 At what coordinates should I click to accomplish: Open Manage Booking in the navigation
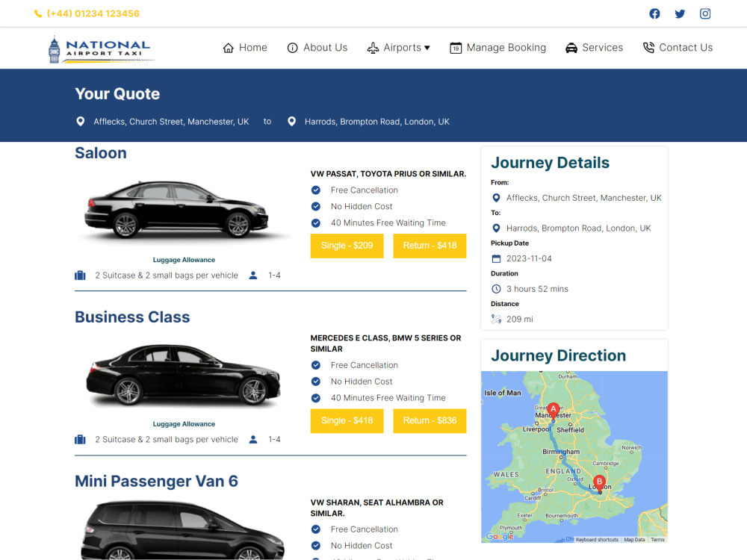coord(498,48)
